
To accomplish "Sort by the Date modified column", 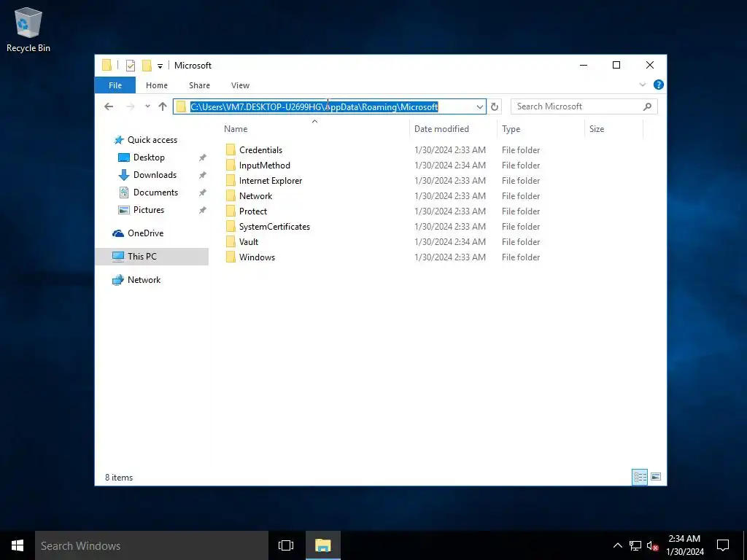I will click(452, 129).
